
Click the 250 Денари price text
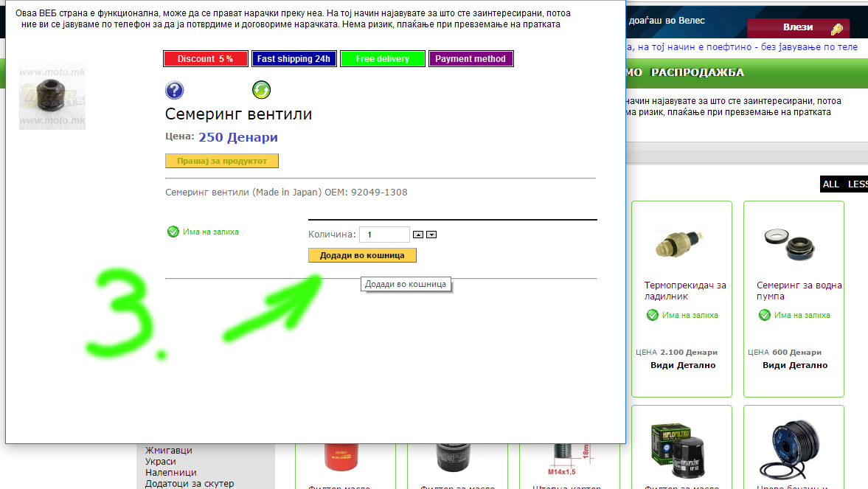[238, 136]
